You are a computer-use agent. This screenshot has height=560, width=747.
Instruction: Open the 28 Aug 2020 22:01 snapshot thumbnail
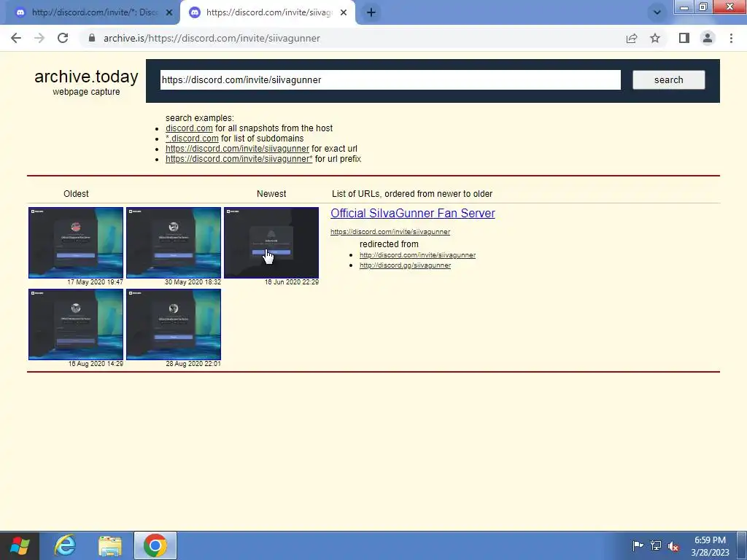coord(174,324)
